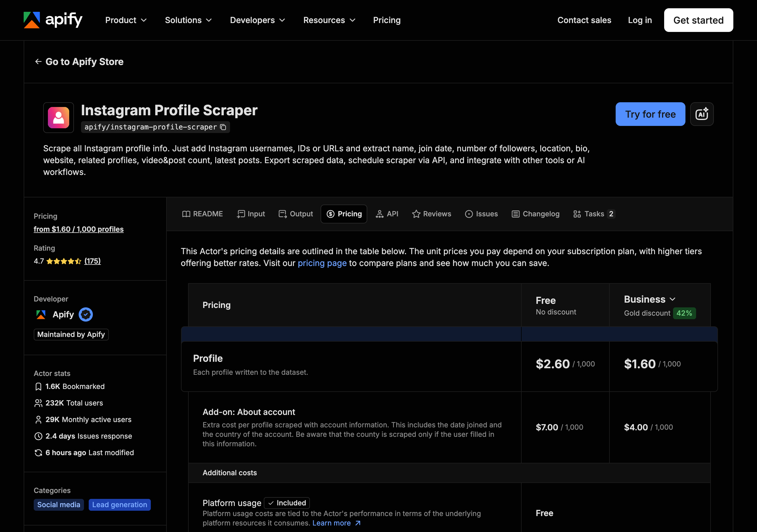Screen dimensions: 757x532
Task: Copy the apify/instagram-profile-scraper slug icon
Action: 223,127
